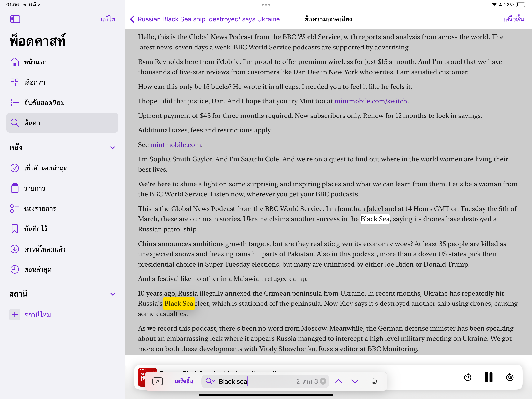Tap เสร็จสิ้น at top right
Image resolution: width=532 pixels, height=399 pixels.
click(x=513, y=19)
